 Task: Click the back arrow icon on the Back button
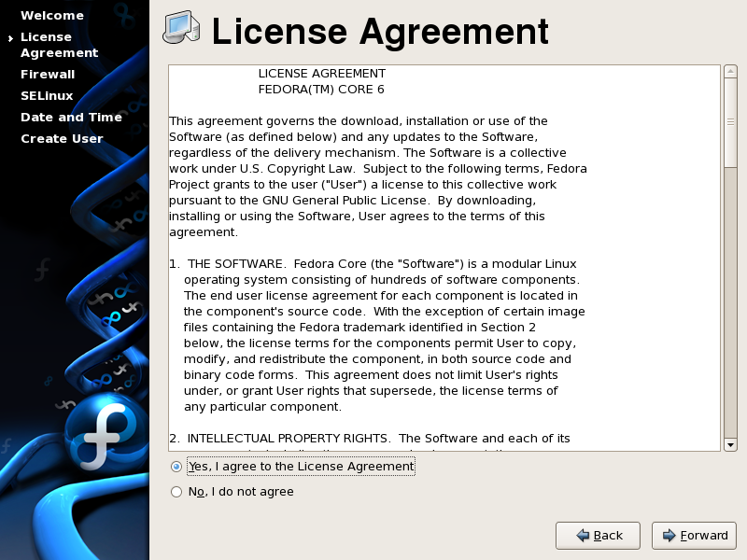[583, 535]
